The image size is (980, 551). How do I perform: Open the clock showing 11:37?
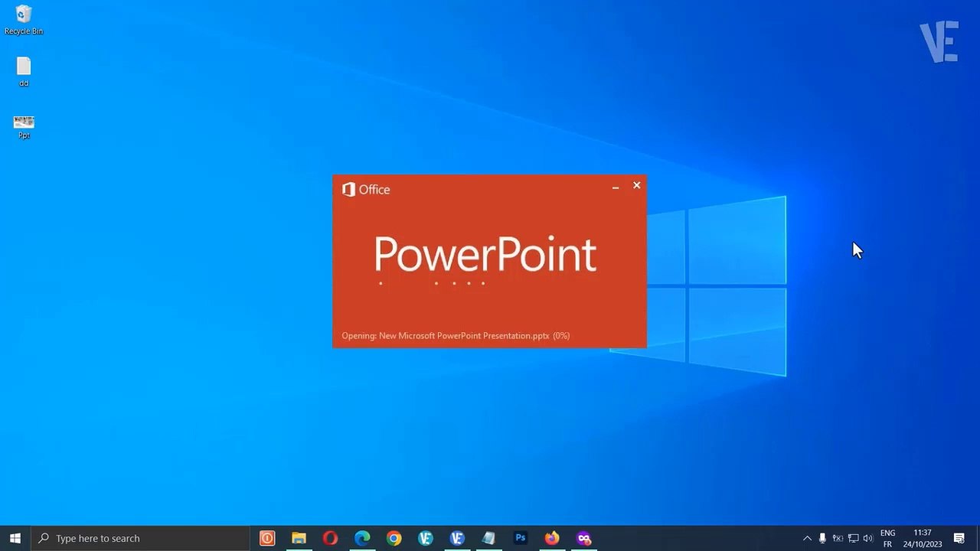point(923,538)
